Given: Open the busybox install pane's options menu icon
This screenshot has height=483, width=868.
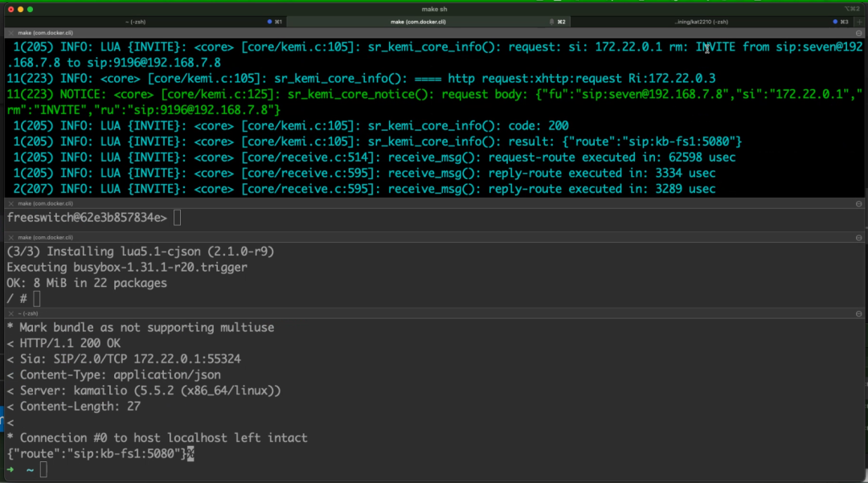Looking at the screenshot, I should click(x=859, y=238).
